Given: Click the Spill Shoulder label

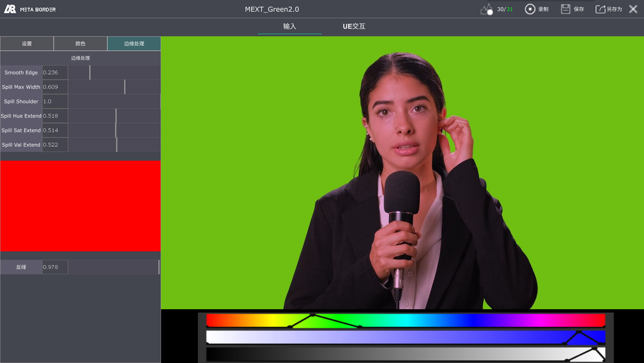Looking at the screenshot, I should [21, 101].
